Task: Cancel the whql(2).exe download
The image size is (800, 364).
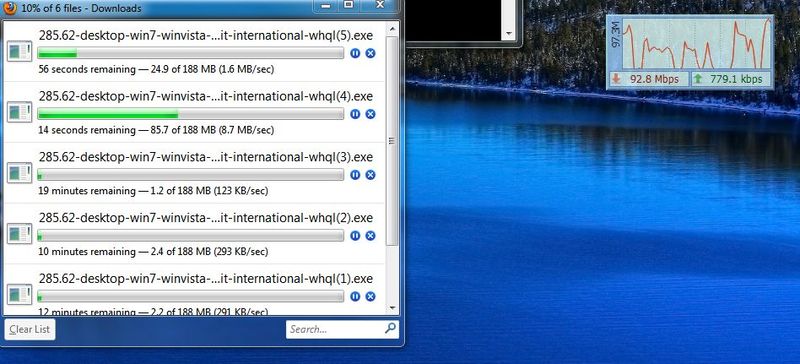Action: [x=370, y=235]
